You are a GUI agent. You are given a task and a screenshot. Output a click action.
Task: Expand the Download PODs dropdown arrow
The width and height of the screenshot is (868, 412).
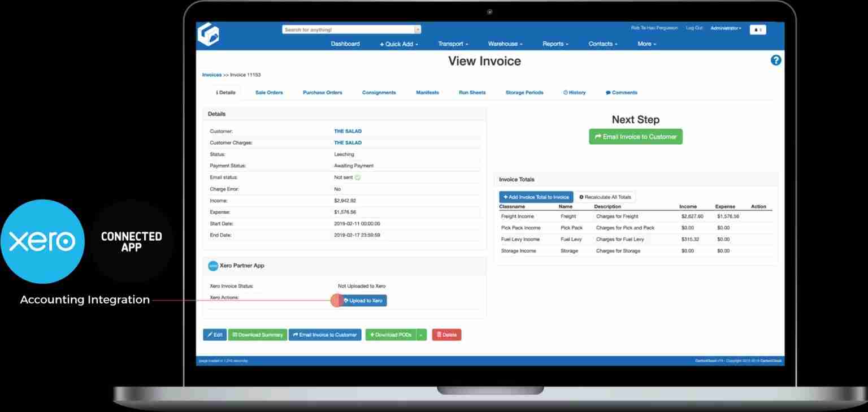[x=421, y=335]
